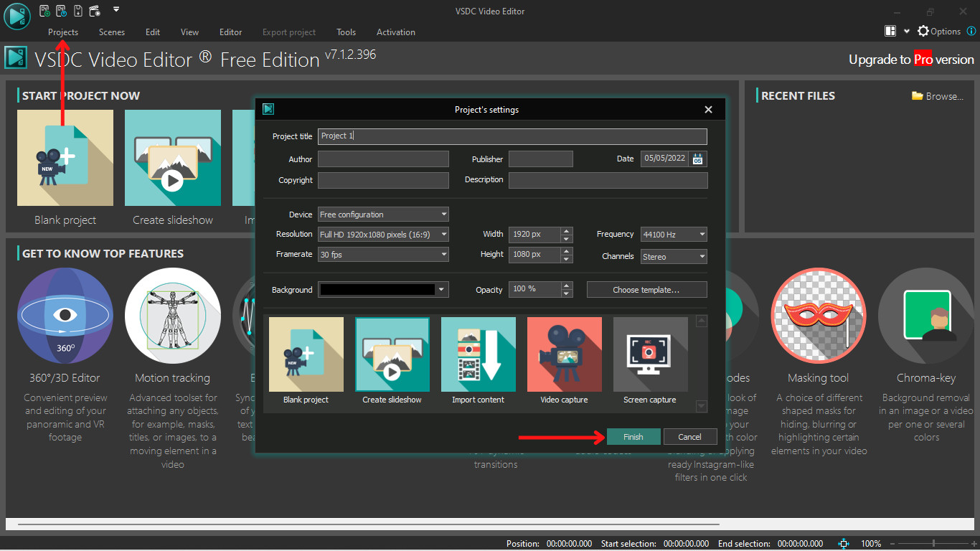This screenshot has width=980, height=551.
Task: Click the Author input field
Action: [383, 159]
